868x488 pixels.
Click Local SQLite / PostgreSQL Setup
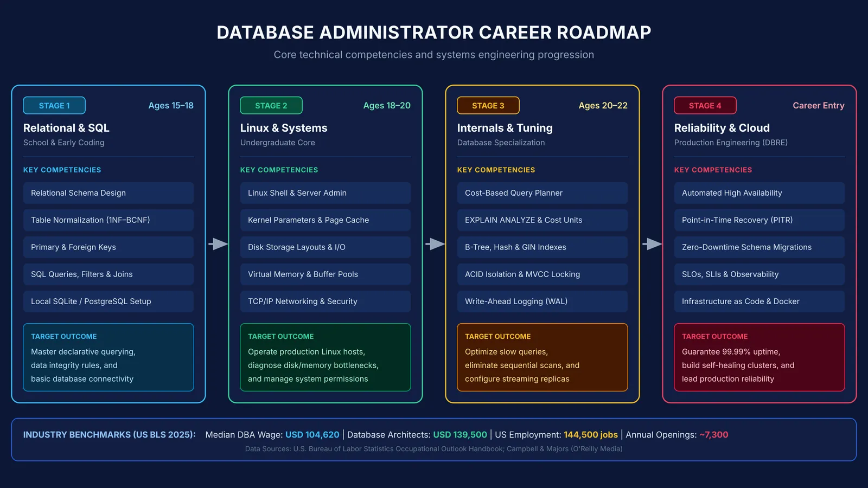[108, 301]
